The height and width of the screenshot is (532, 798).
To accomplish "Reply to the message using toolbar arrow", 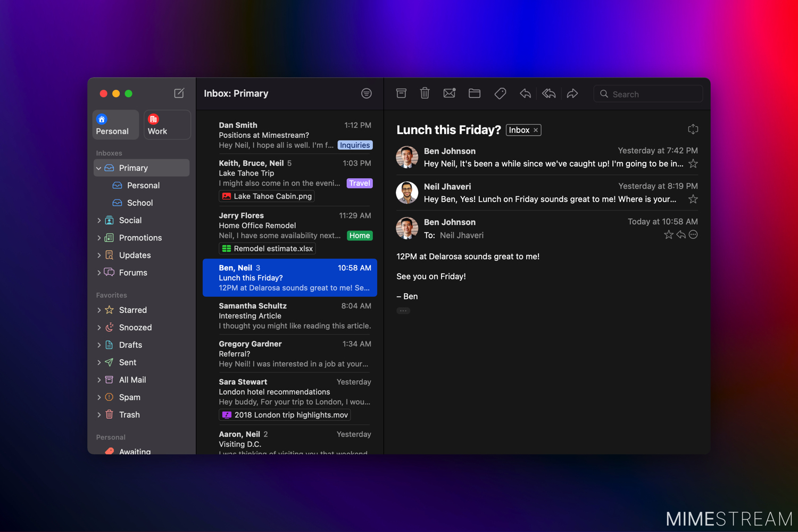I will tap(526, 94).
